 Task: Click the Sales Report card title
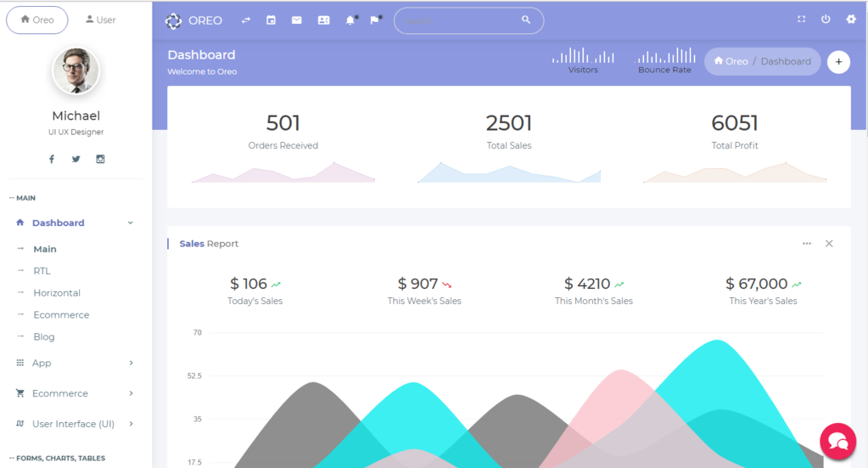(209, 244)
